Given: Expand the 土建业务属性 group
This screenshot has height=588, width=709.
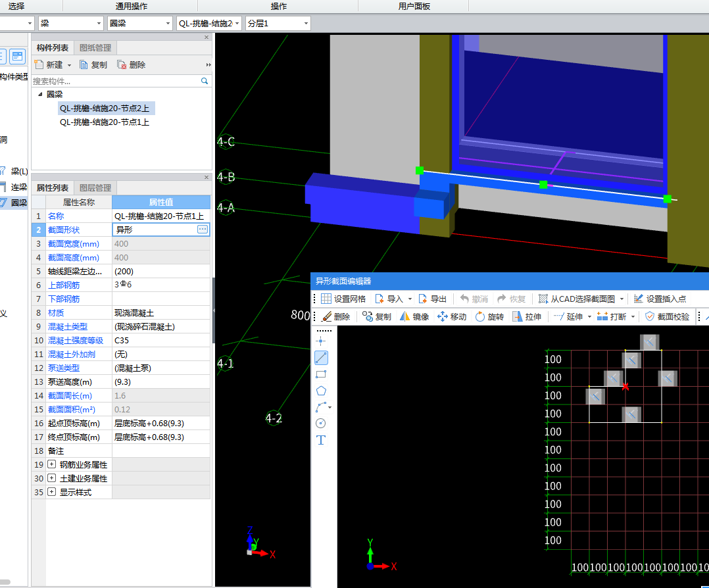Looking at the screenshot, I should pos(52,478).
